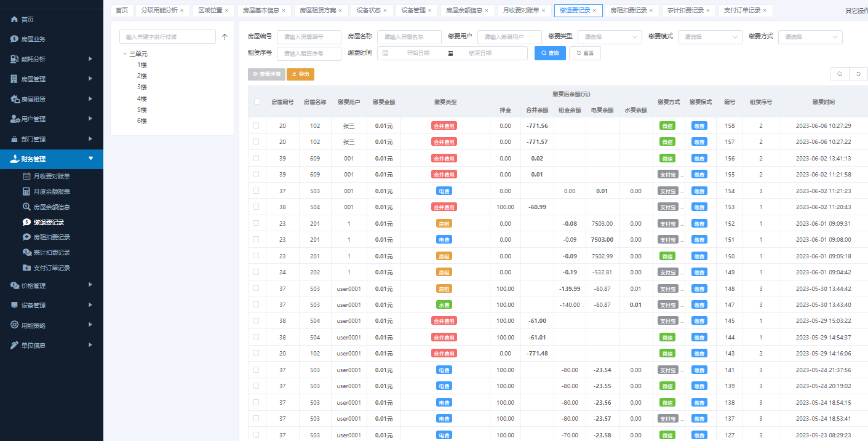
Task: Click the 重置 reset button
Action: pos(585,54)
